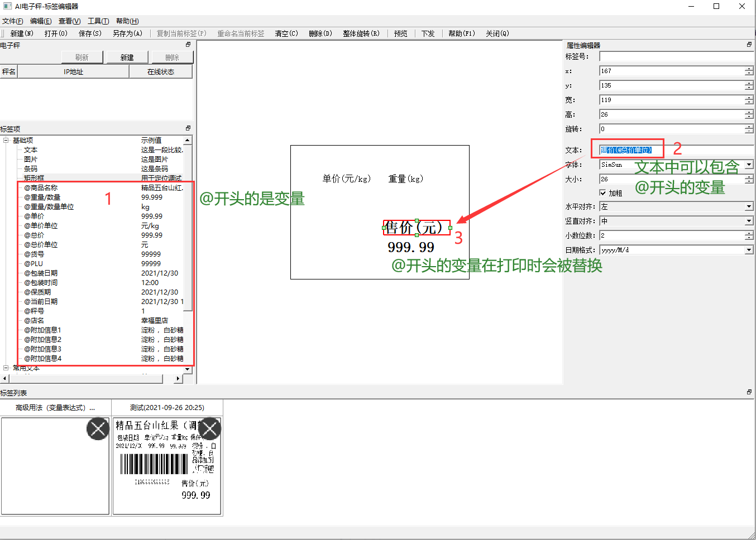This screenshot has height=540, width=756.
Task: Click 帮助(F1) in the toolbar
Action: click(x=462, y=33)
